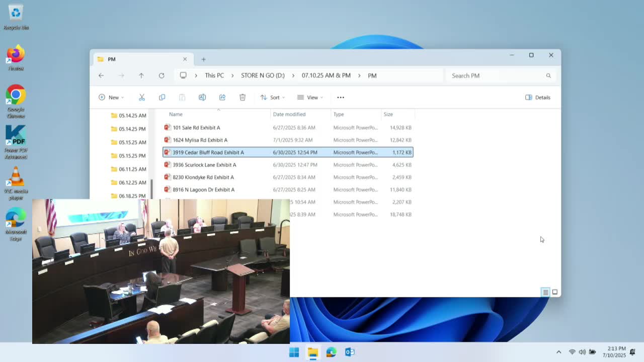Open the 05.15.25 AM folder

[x=128, y=142]
